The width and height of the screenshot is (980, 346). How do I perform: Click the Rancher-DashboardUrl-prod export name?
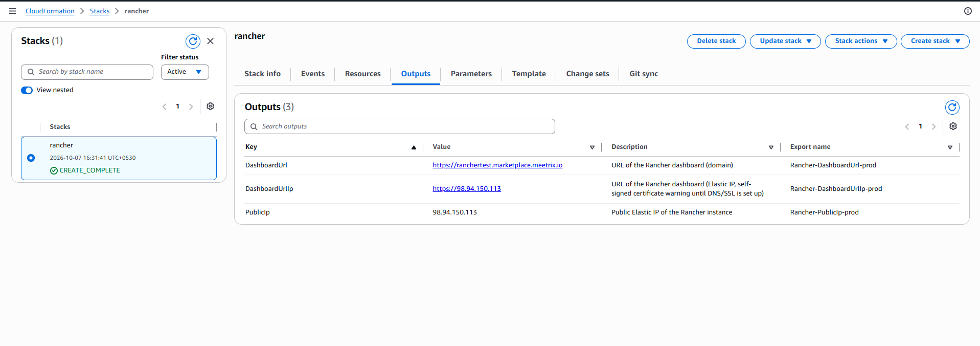833,165
